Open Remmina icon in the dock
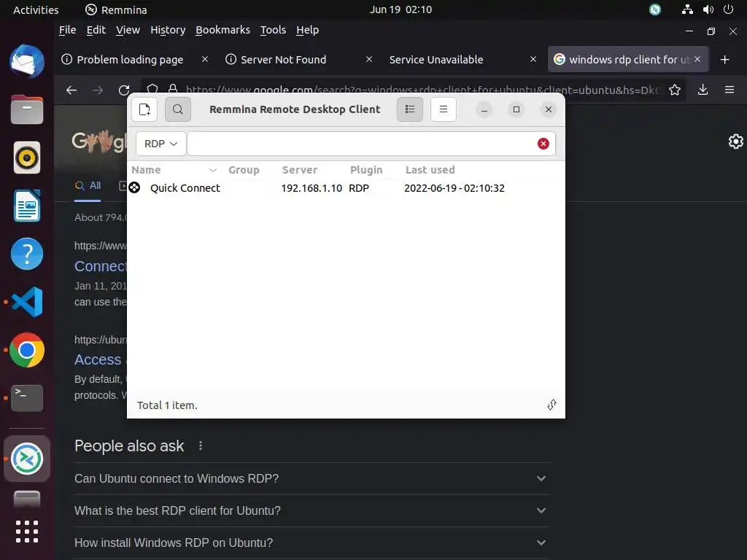Viewport: 747px width, 560px height. 27,459
